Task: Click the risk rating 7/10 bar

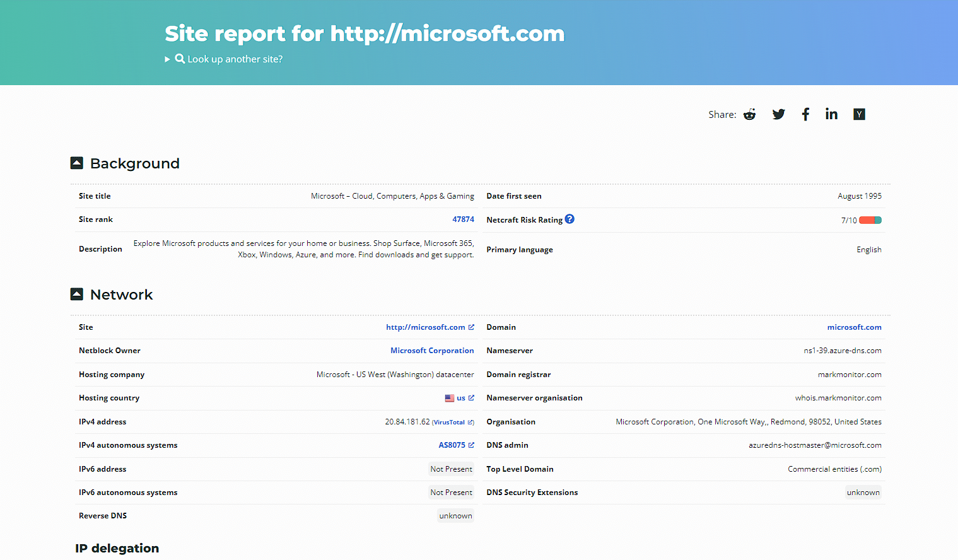Action: (870, 219)
